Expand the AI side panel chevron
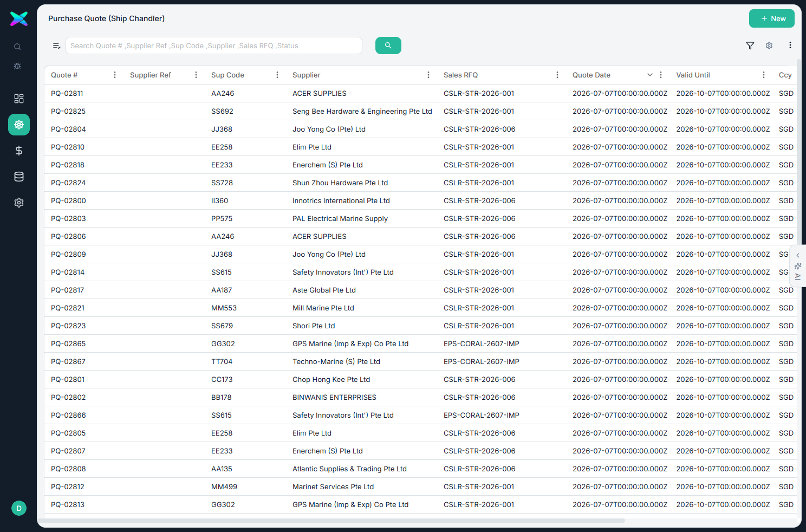This screenshot has width=806, height=532. coord(798,255)
